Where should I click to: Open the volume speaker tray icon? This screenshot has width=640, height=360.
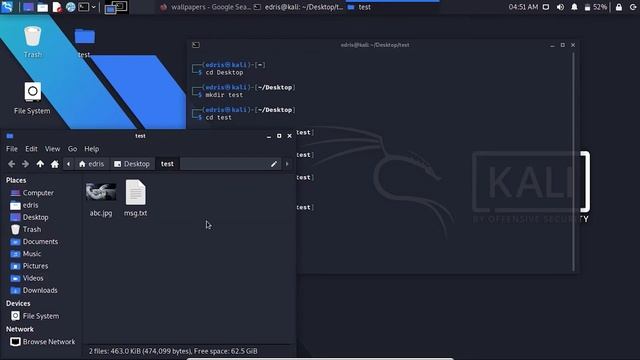(560, 7)
